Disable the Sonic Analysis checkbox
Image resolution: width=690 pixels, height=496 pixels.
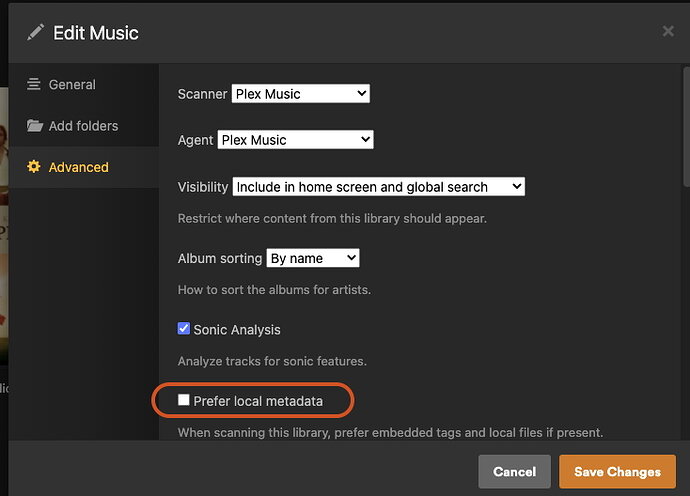[184, 328]
